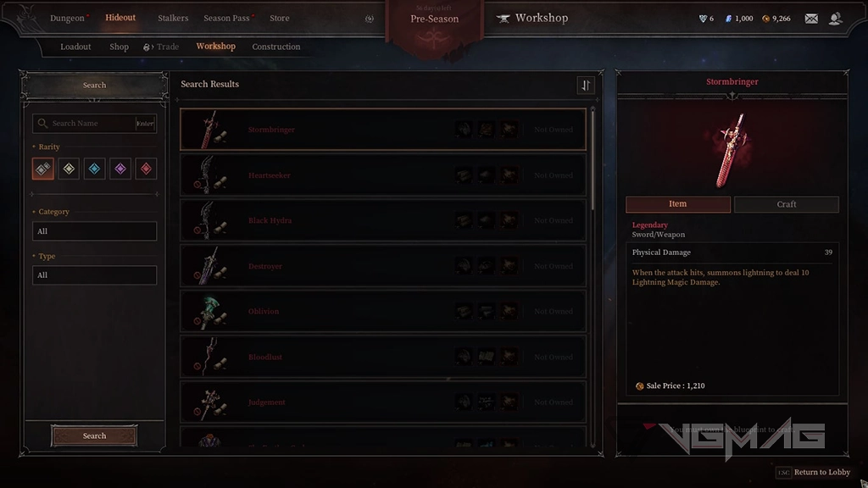868x488 pixels.
Task: Toggle the blue rarity filter
Action: [94, 169]
